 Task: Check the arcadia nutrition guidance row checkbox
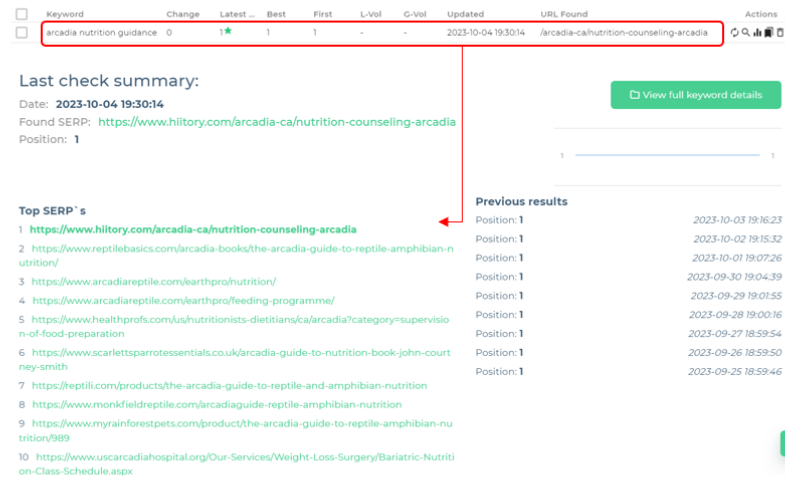22,33
